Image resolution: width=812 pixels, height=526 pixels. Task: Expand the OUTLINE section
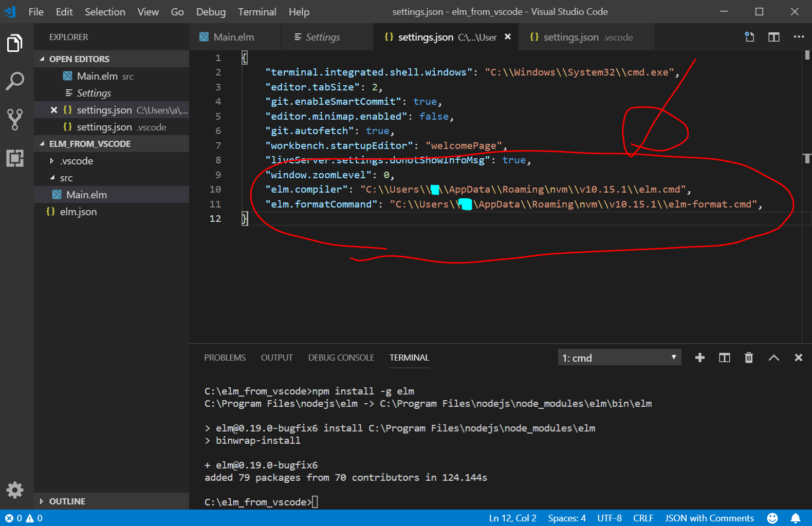42,501
